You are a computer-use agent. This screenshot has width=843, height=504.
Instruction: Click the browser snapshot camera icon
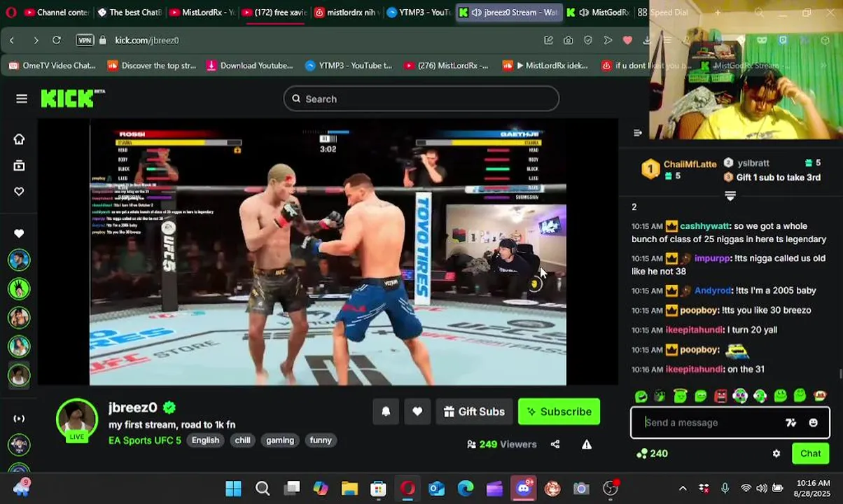click(568, 41)
